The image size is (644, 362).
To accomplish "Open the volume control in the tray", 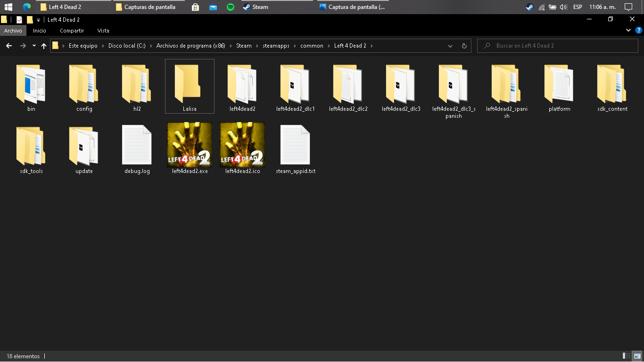I will point(563,7).
